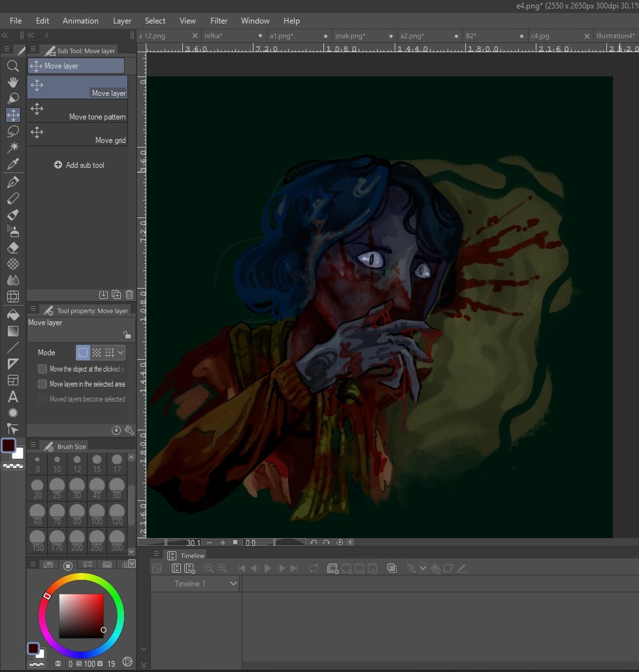
Task: Select the Move grid sub tool
Action: point(78,135)
